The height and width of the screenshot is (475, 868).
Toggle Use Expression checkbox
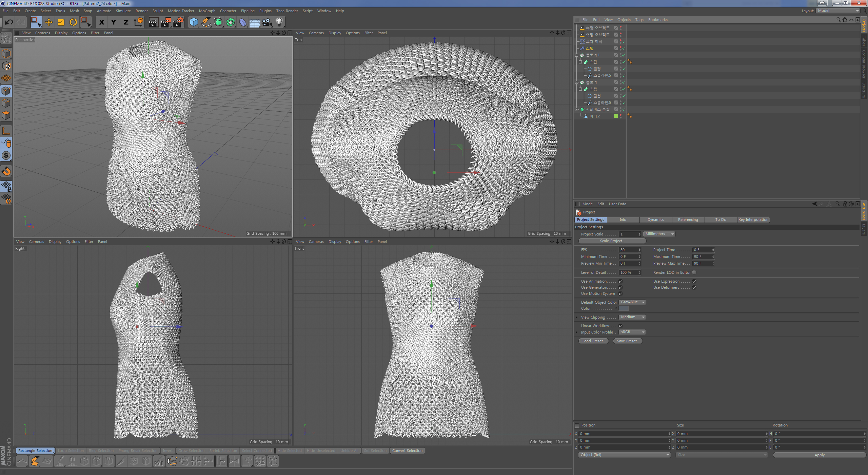(x=694, y=281)
